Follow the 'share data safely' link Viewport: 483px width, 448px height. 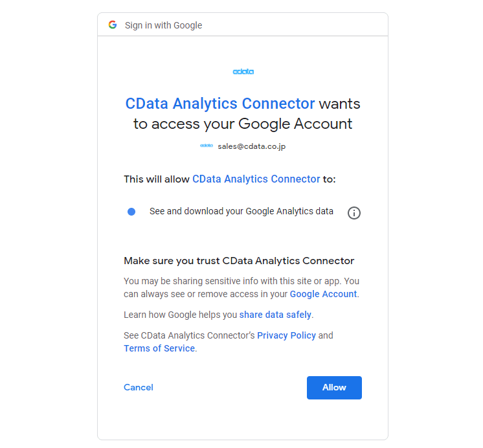pyautogui.click(x=275, y=315)
